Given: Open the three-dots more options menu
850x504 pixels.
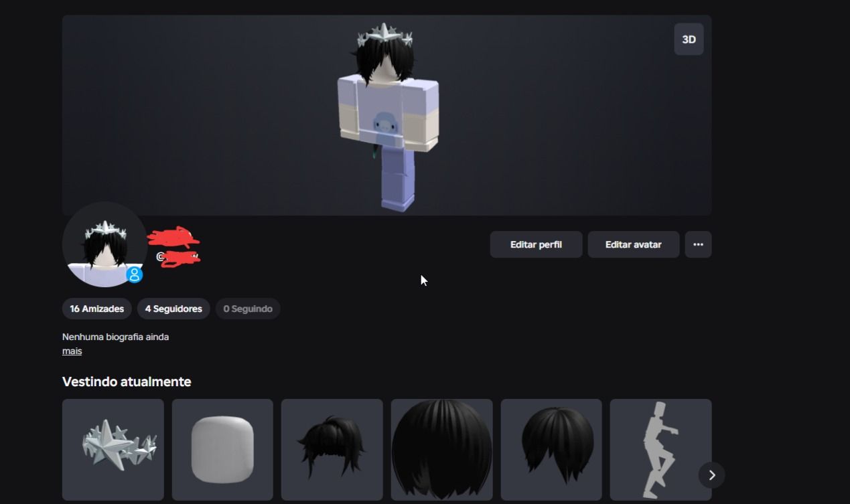Looking at the screenshot, I should [698, 244].
